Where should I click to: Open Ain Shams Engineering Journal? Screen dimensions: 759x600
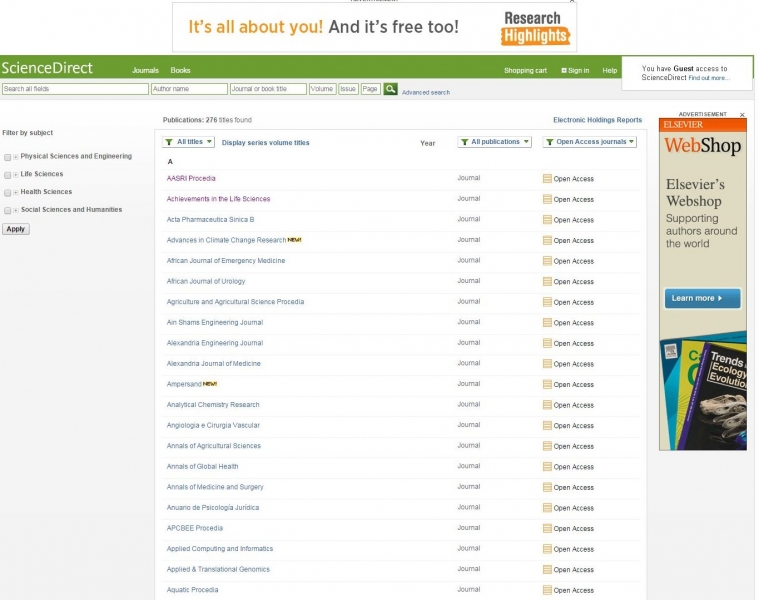pos(215,322)
